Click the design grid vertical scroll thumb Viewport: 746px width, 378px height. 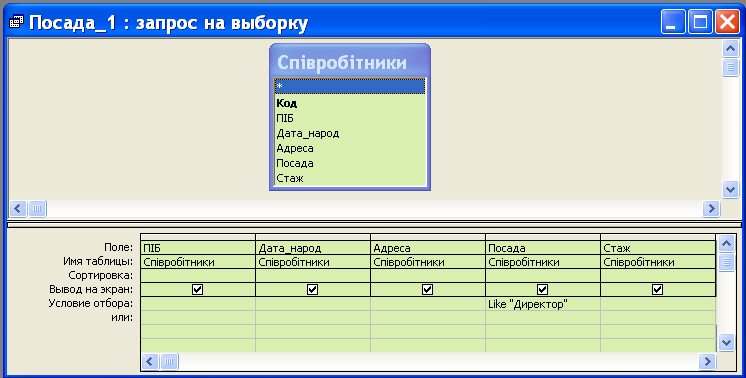point(726,262)
